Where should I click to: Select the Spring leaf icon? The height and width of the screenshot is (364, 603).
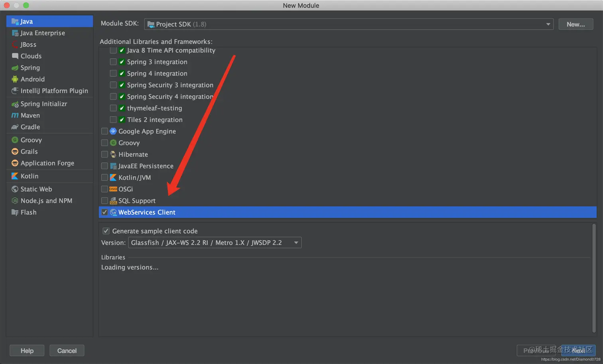15,68
